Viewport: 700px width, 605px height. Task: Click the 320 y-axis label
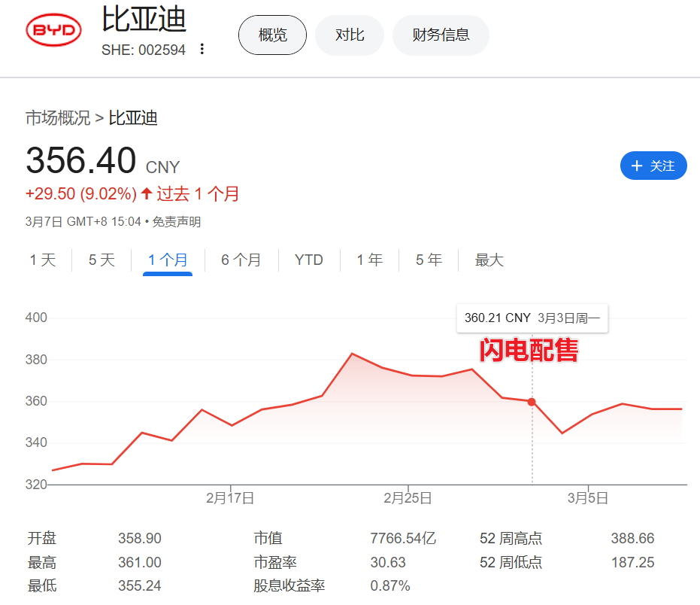pos(36,485)
